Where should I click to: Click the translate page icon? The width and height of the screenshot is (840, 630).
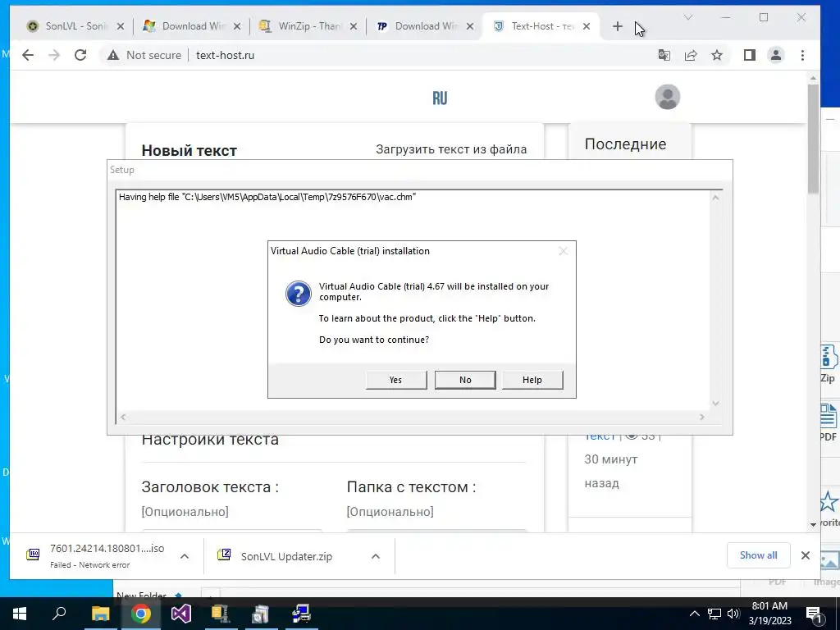pos(664,55)
